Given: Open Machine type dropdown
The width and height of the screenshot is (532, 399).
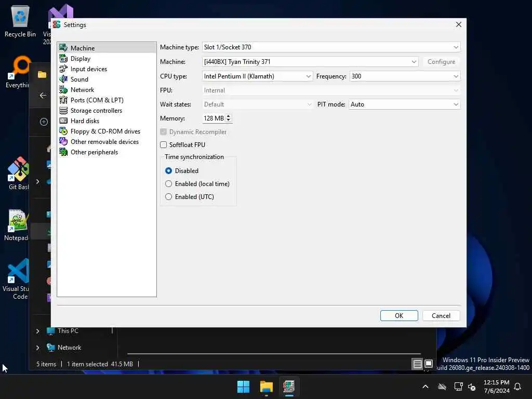Looking at the screenshot, I should pyautogui.click(x=331, y=47).
